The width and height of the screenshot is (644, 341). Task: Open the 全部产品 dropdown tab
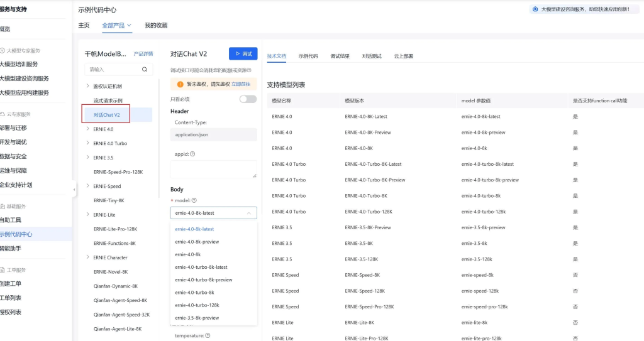[x=117, y=26]
